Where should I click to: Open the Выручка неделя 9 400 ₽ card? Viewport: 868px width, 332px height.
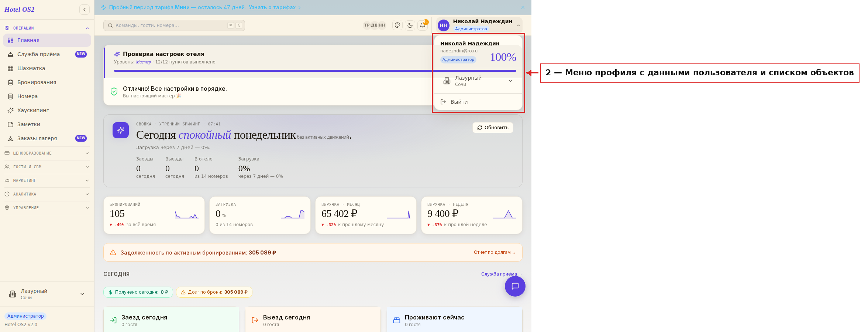pyautogui.click(x=472, y=215)
